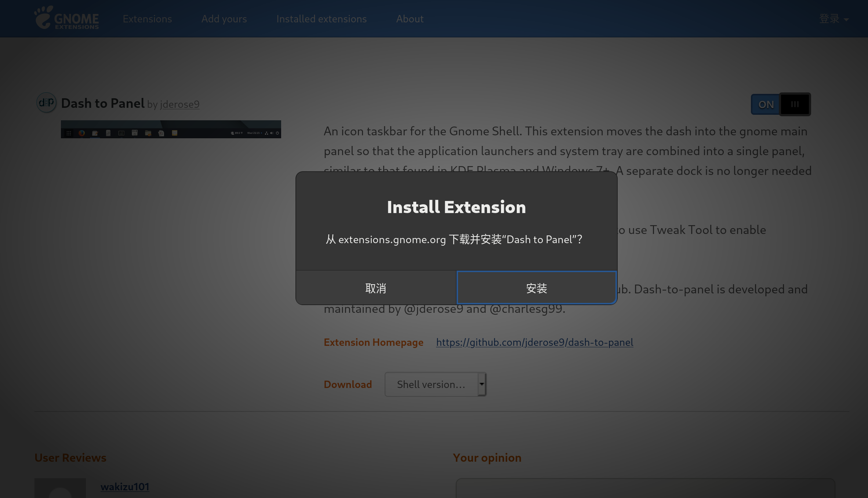This screenshot has height=498, width=868.
Task: Click the Download label
Action: pos(348,384)
